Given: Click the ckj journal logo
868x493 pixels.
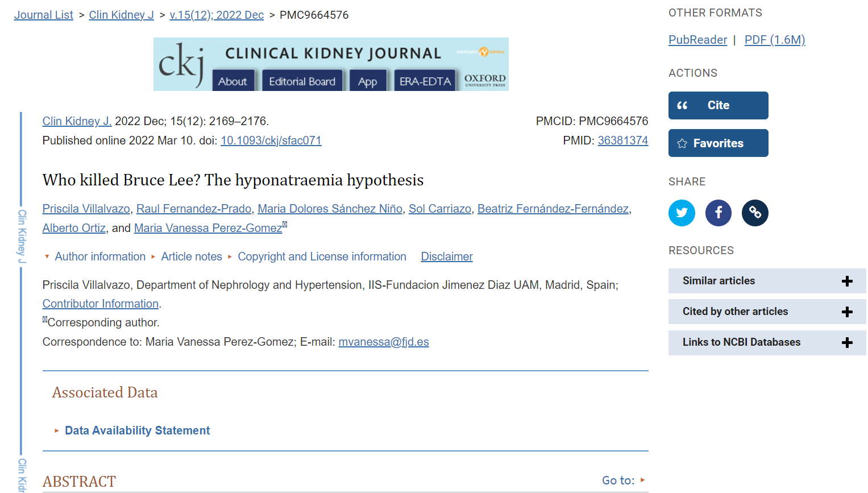Looking at the screenshot, I should click(181, 65).
